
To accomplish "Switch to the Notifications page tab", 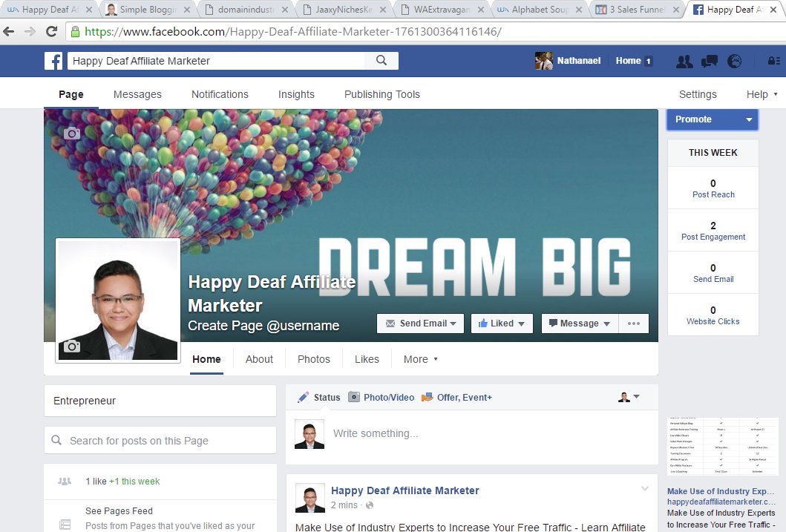I will pos(220,94).
